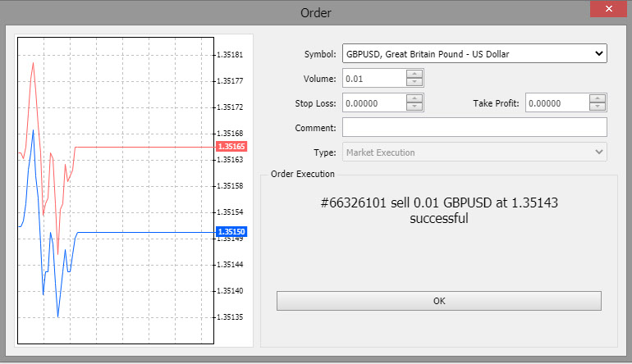Increase Take Profit with up arrow

pyautogui.click(x=598, y=98)
